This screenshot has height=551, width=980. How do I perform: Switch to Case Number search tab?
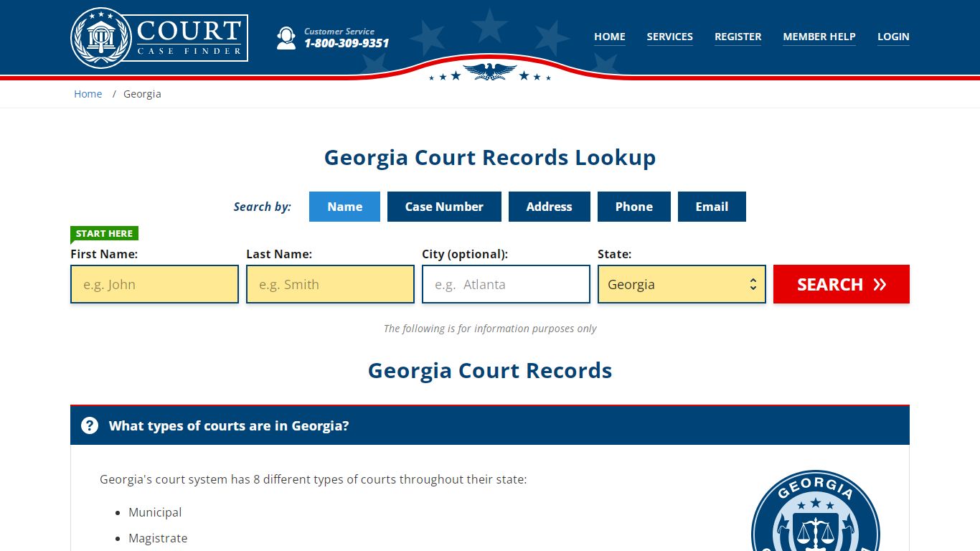click(x=444, y=207)
